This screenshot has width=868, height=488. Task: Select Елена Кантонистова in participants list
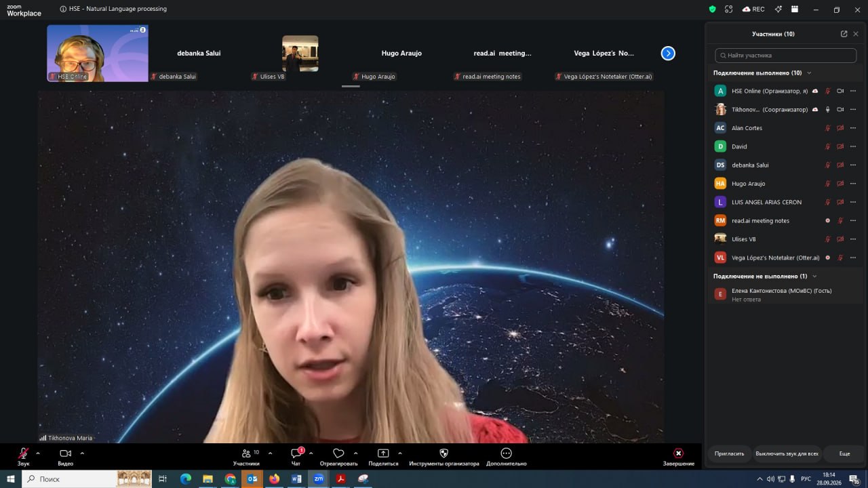coord(786,294)
